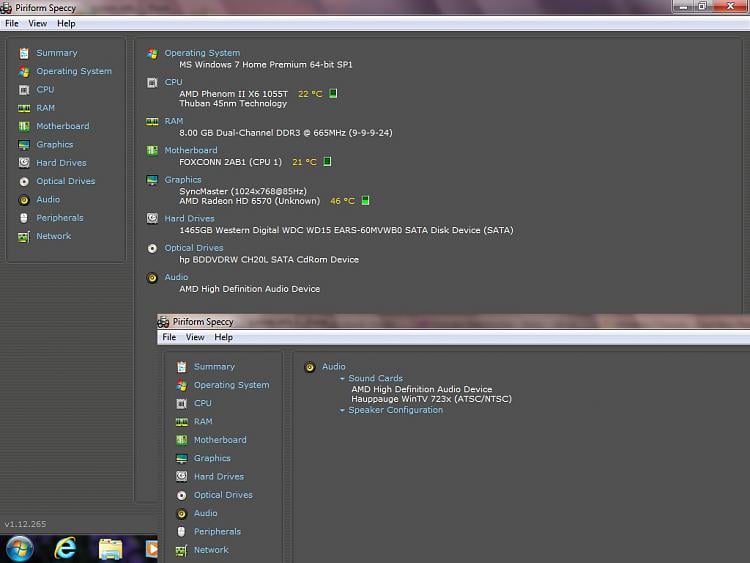Open the View menu in the top Speccy window
This screenshot has width=750, height=563.
click(x=37, y=23)
